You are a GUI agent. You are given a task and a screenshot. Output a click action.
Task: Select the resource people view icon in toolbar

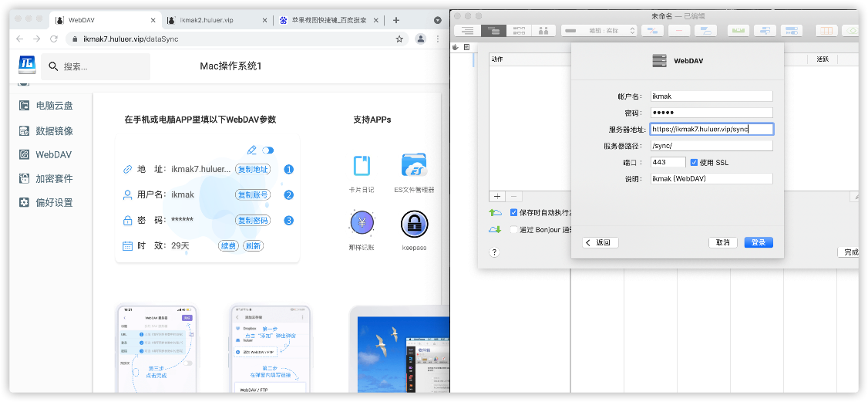(x=543, y=31)
